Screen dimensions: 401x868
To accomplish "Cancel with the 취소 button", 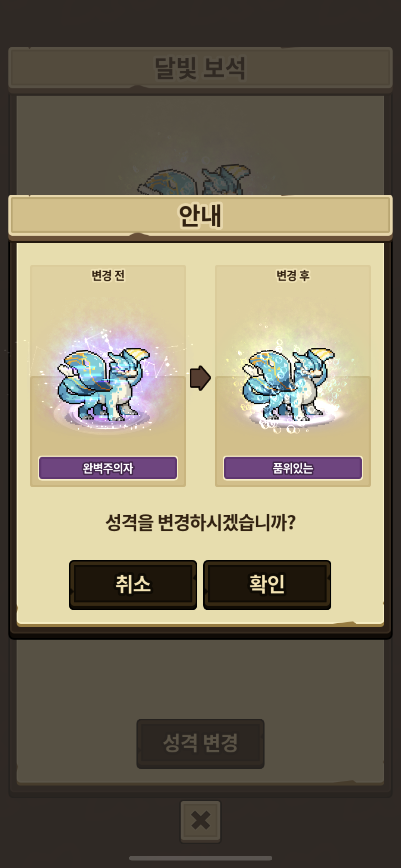I will pyautogui.click(x=133, y=585).
